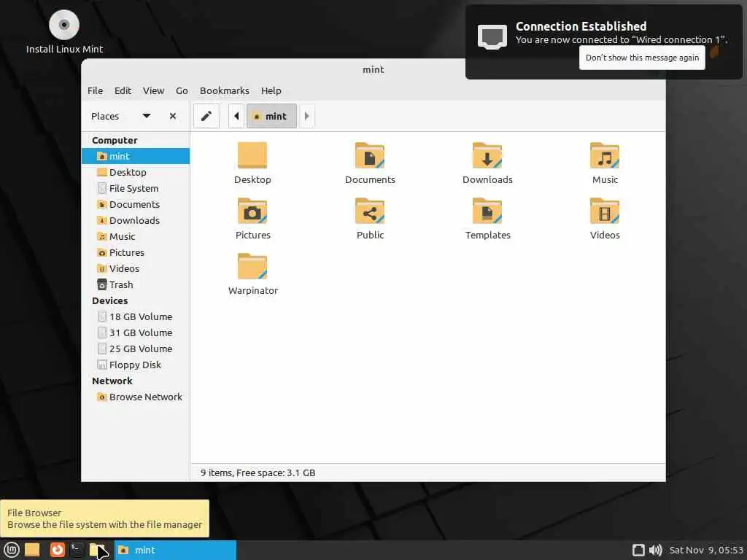Open the Bookmarks menu
Viewport: 747px width, 560px height.
pos(225,90)
